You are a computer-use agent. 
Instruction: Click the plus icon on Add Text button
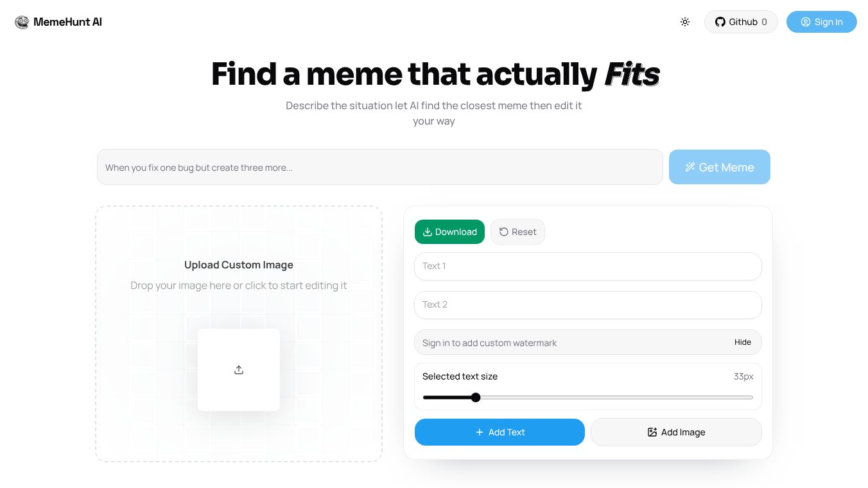point(480,432)
